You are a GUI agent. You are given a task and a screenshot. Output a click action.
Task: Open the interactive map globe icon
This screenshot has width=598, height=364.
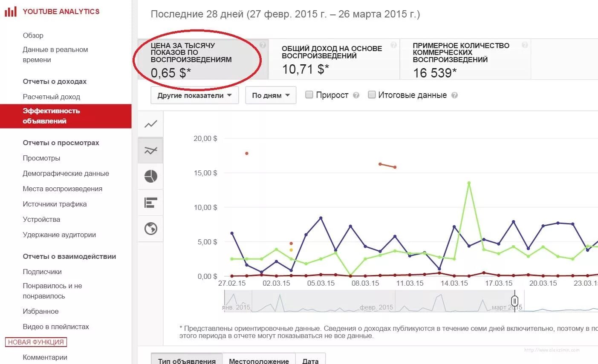[x=151, y=229]
